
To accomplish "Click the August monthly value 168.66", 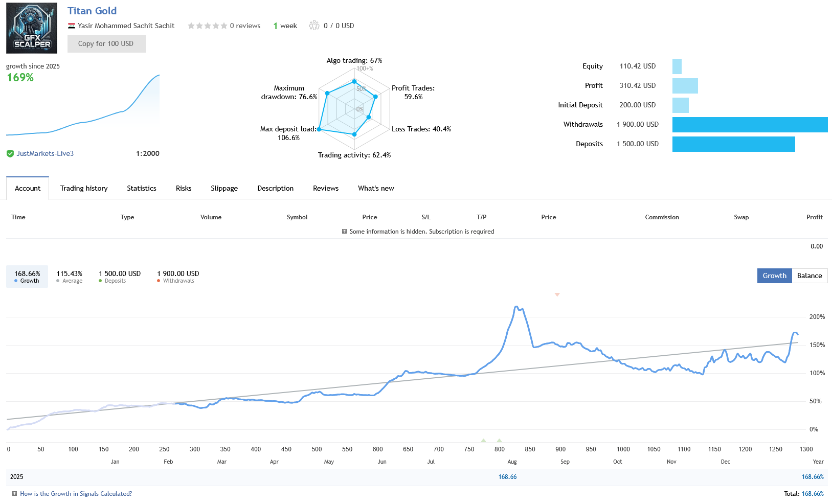I will click(508, 477).
